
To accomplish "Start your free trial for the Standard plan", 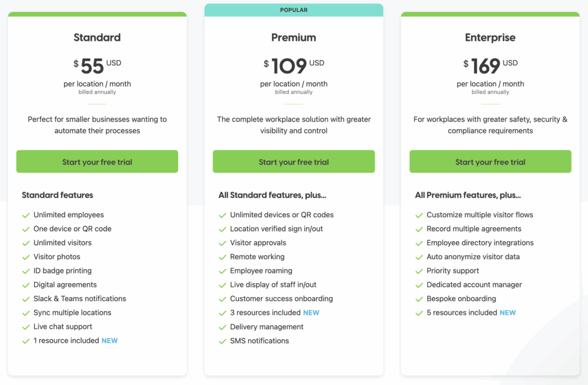I will 96,161.
